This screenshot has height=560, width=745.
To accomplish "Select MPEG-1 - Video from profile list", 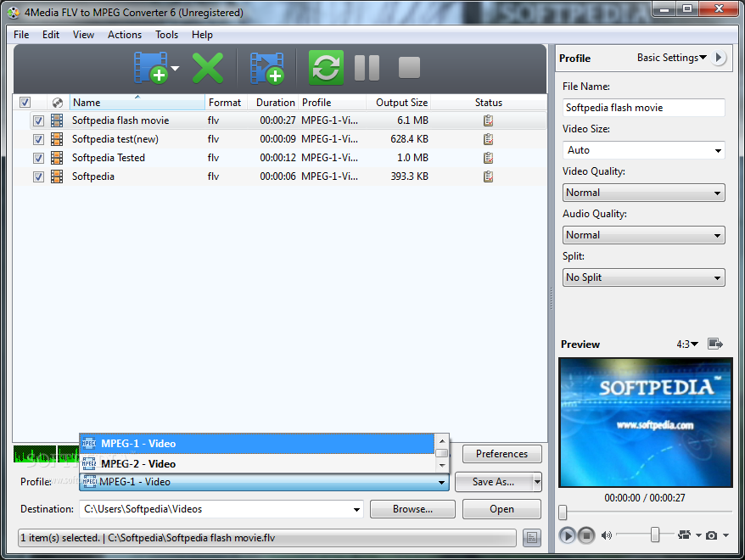I will pyautogui.click(x=257, y=444).
